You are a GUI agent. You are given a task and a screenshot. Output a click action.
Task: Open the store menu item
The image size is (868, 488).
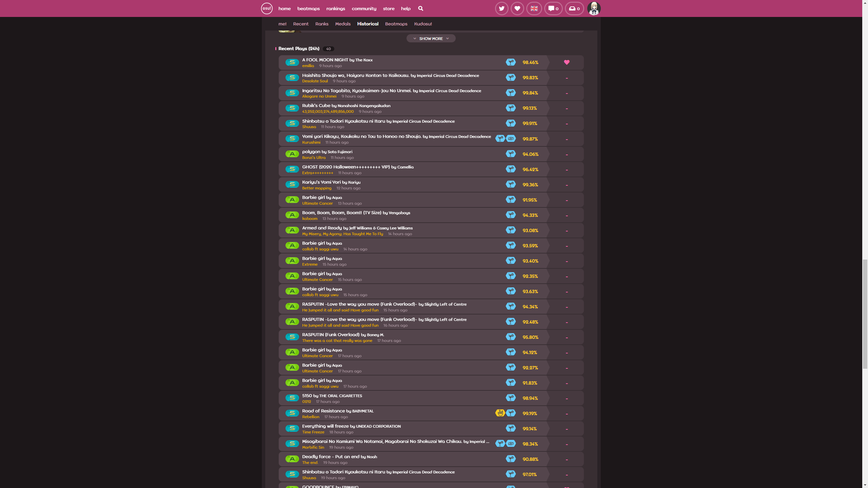point(389,8)
